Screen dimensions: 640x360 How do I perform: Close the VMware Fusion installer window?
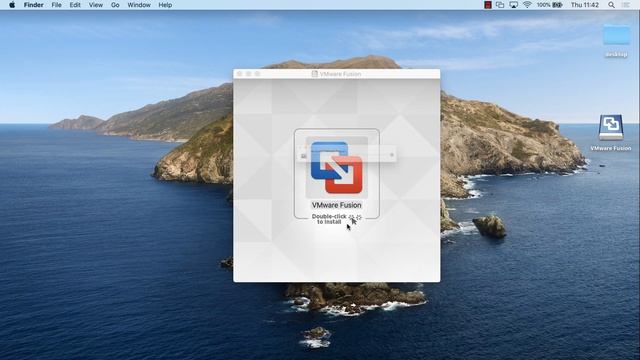tap(240, 74)
